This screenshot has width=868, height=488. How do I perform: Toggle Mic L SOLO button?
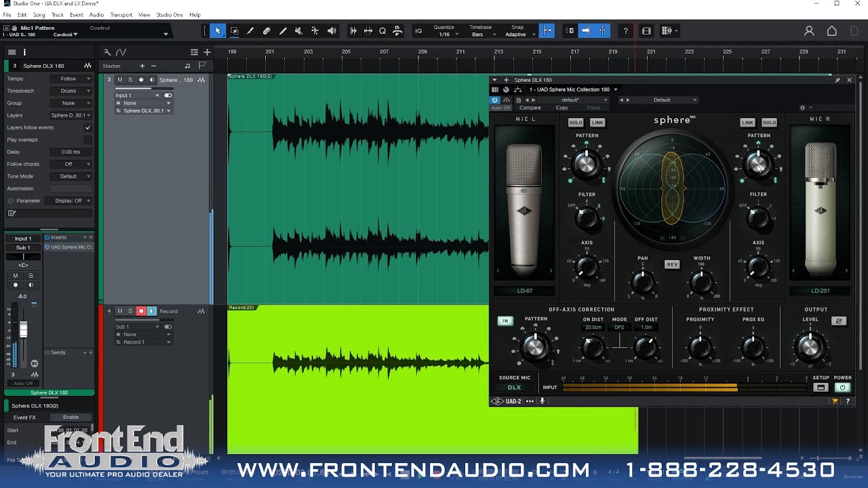(576, 123)
